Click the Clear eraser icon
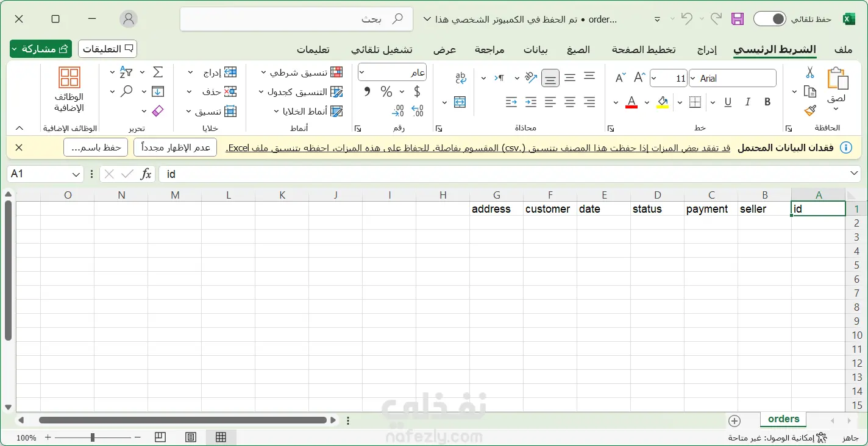Viewport: 868px width, 446px height. pos(158,111)
